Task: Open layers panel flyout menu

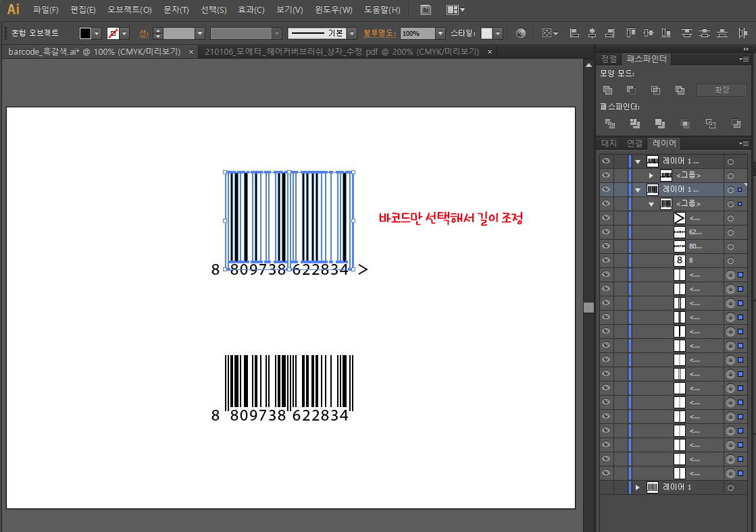Action: pos(743,143)
